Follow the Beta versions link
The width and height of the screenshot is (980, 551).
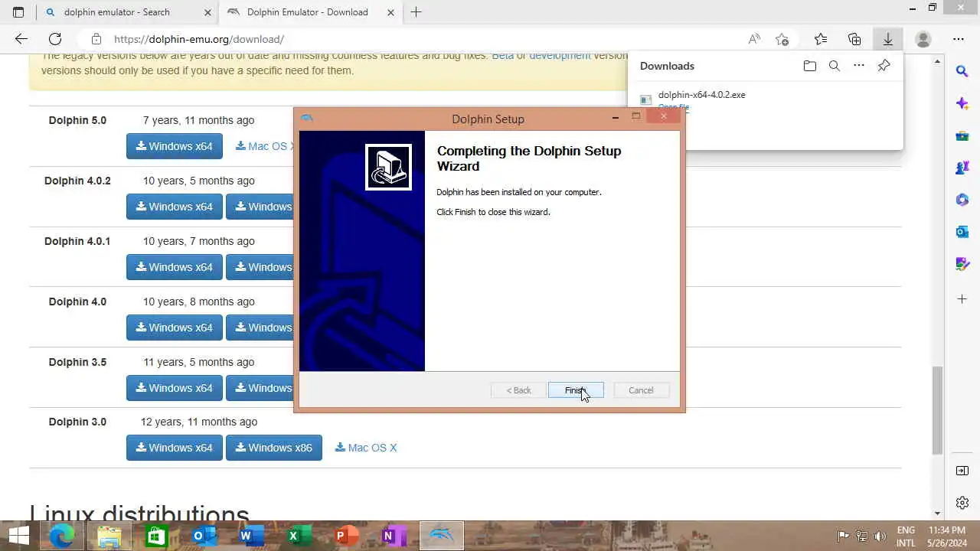point(502,56)
